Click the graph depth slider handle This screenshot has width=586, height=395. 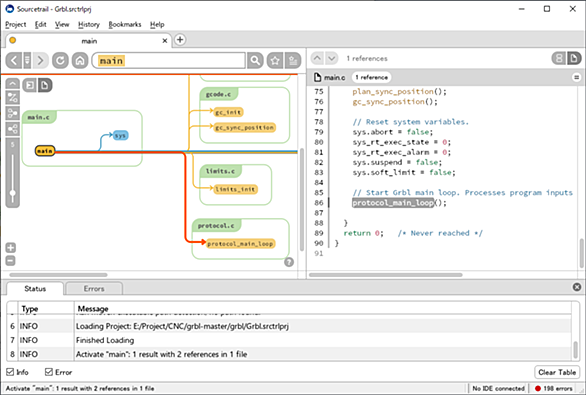point(12,193)
